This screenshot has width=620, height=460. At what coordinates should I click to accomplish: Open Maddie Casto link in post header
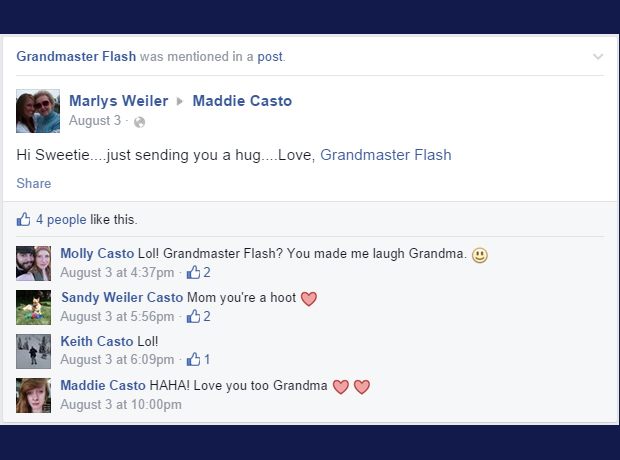tap(242, 101)
